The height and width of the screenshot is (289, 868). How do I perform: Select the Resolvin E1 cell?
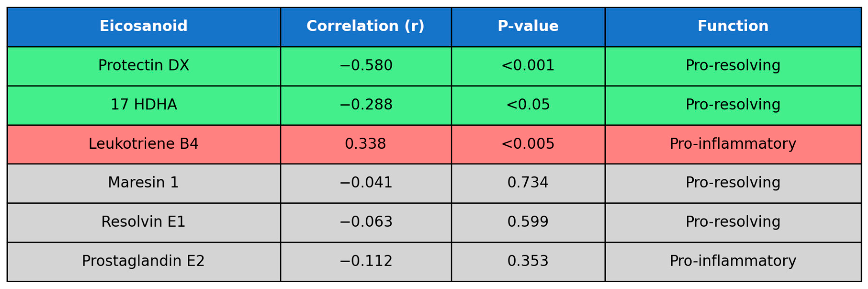coord(144,222)
